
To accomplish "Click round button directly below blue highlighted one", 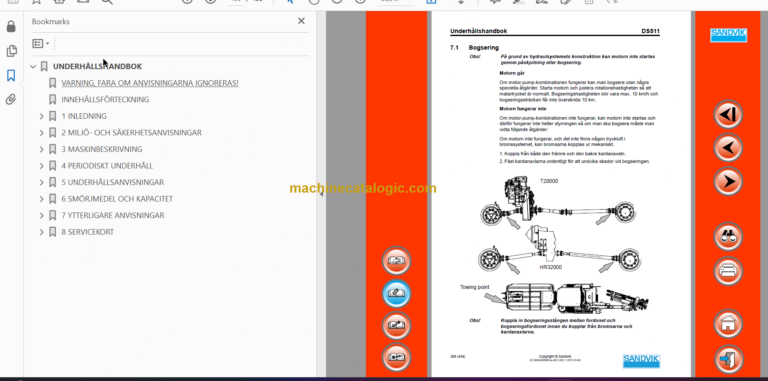I will tap(396, 325).
